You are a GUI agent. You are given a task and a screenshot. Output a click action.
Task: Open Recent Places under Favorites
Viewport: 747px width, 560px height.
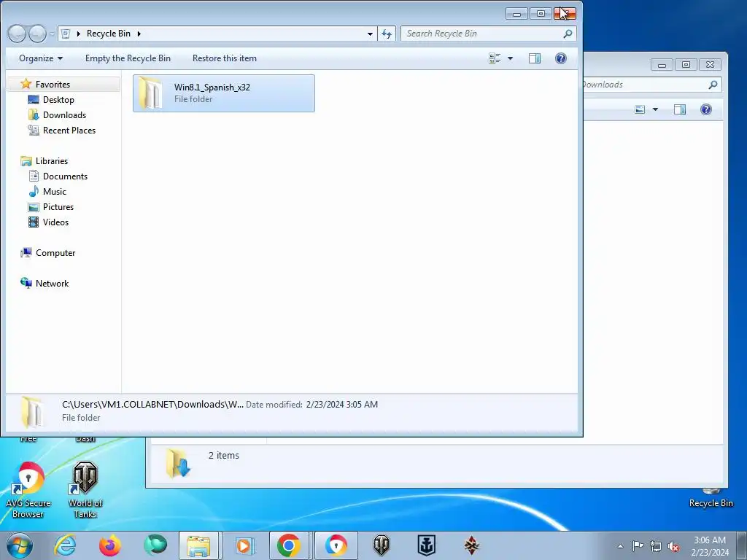pos(69,130)
